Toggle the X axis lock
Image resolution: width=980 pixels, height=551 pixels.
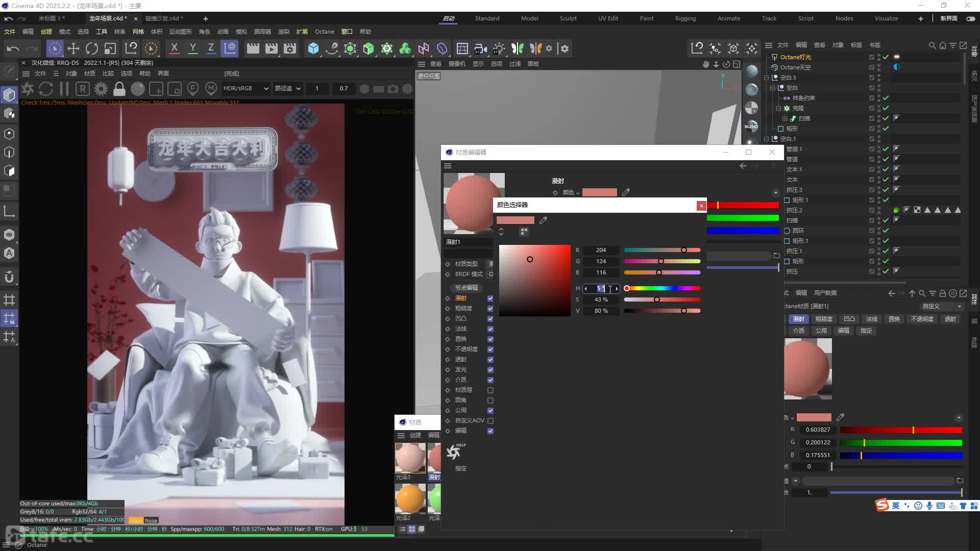tap(174, 48)
